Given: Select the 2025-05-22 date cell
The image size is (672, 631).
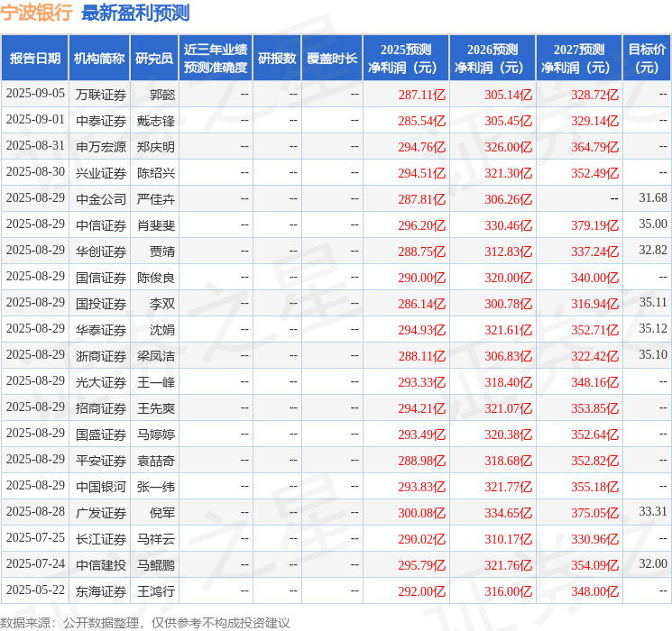Looking at the screenshot, I should click(x=35, y=590).
